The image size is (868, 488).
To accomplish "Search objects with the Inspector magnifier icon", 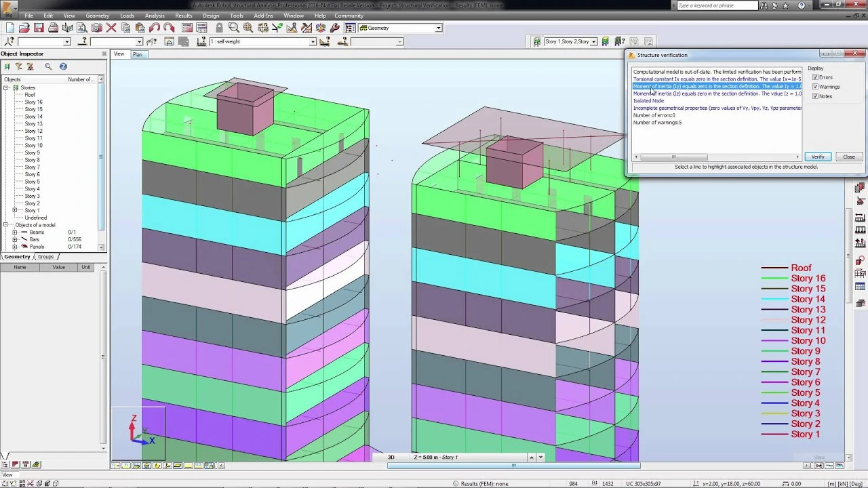I will click(48, 66).
